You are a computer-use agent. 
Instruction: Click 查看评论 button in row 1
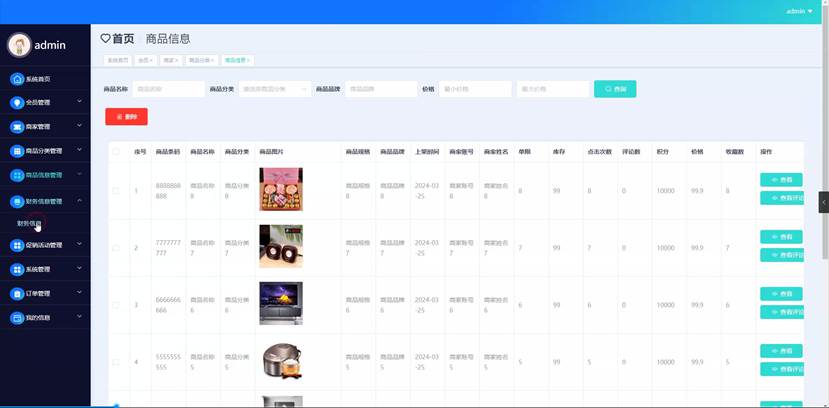(782, 198)
